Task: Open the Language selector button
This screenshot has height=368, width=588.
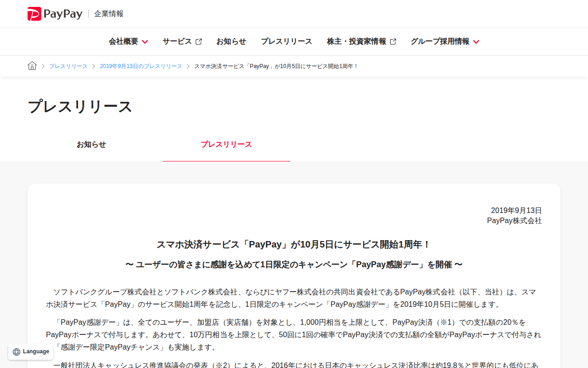Action: [31, 352]
